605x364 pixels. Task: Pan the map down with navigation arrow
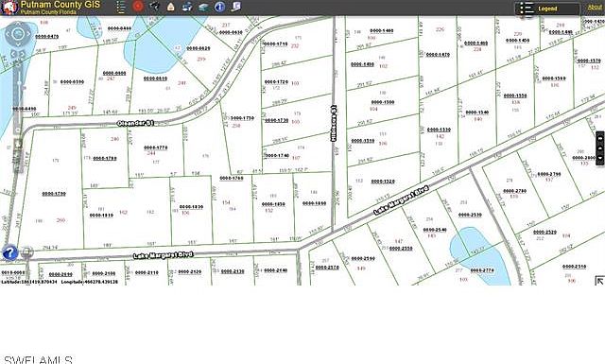(18, 44)
